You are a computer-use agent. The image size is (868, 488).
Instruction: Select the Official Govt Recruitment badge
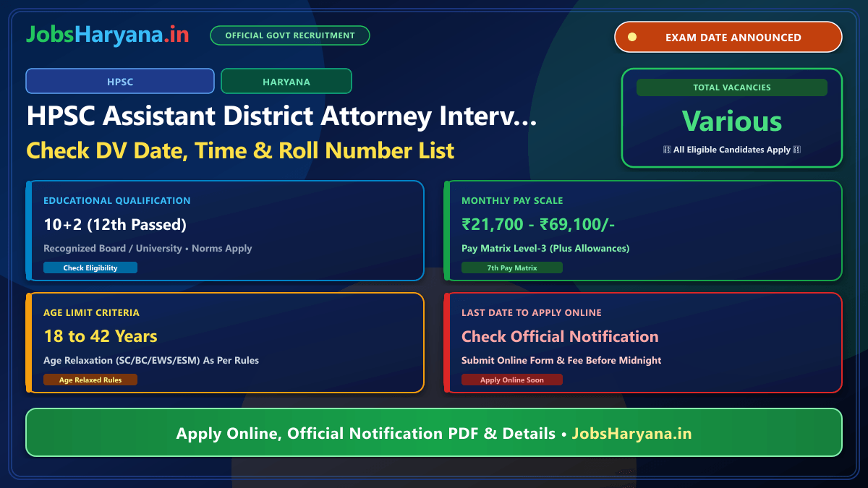(290, 35)
